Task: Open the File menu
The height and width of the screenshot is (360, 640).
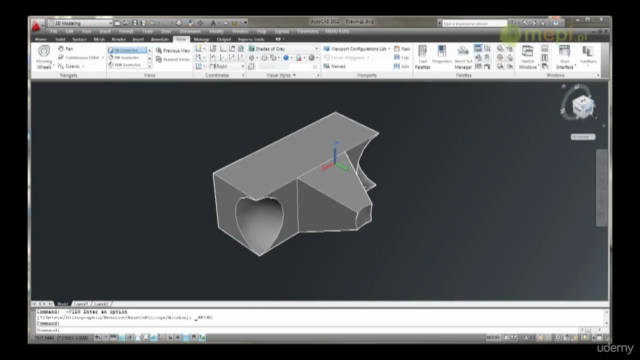Action: [x=53, y=31]
